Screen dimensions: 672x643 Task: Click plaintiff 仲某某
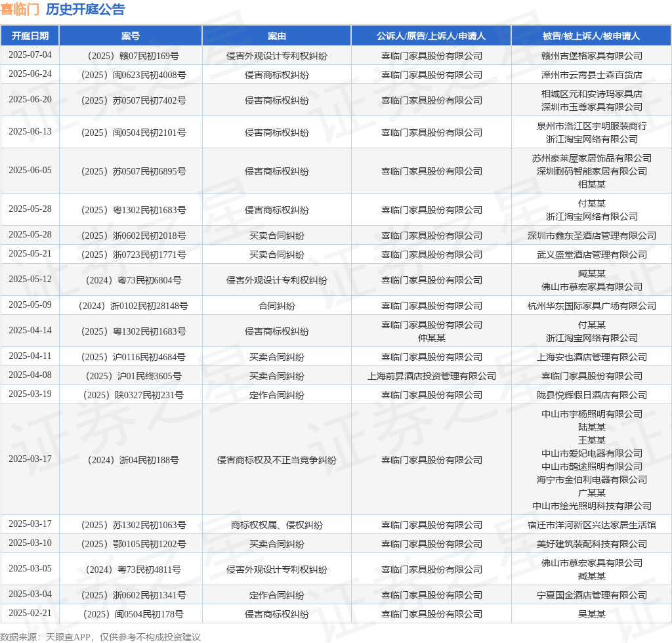point(432,338)
